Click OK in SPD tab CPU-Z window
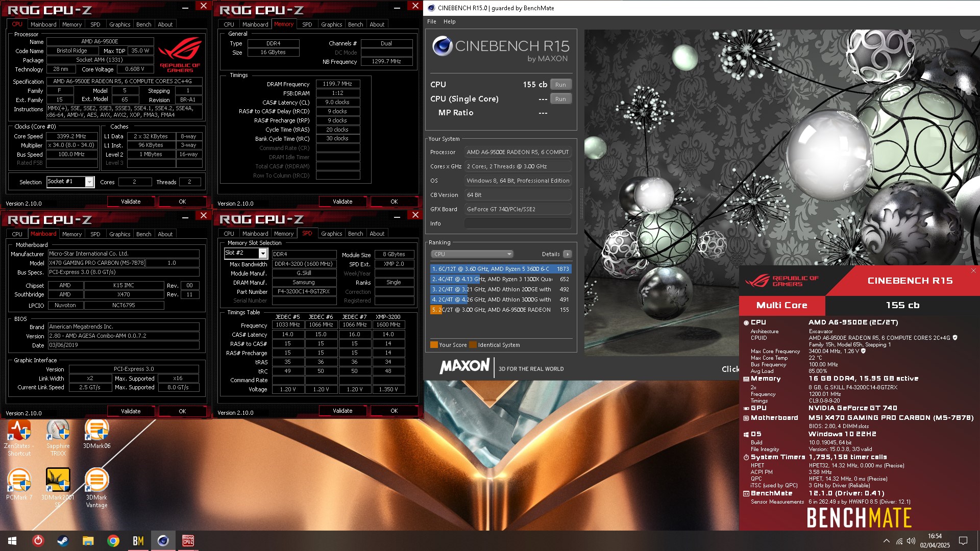This screenshot has width=980, height=551. pyautogui.click(x=394, y=411)
